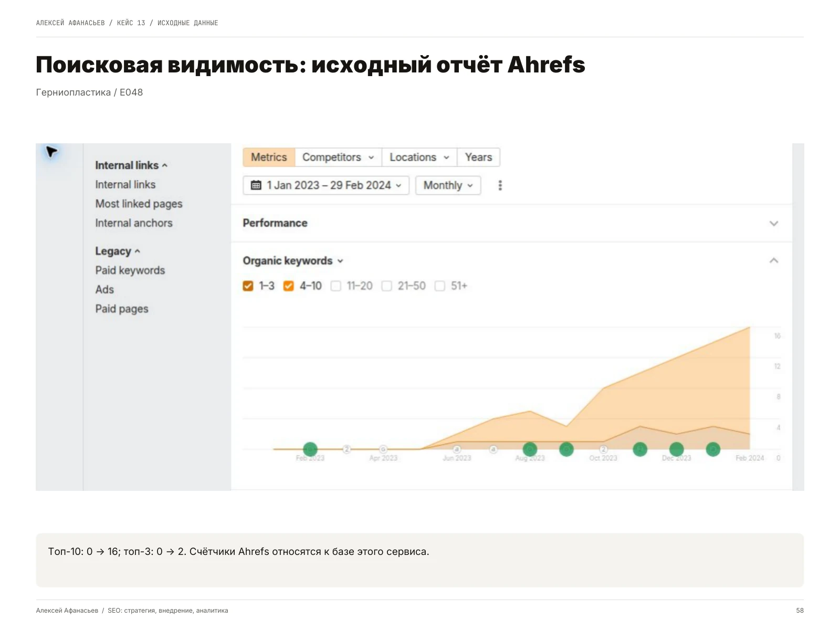
Task: Open Paid keywords report
Action: click(x=130, y=270)
